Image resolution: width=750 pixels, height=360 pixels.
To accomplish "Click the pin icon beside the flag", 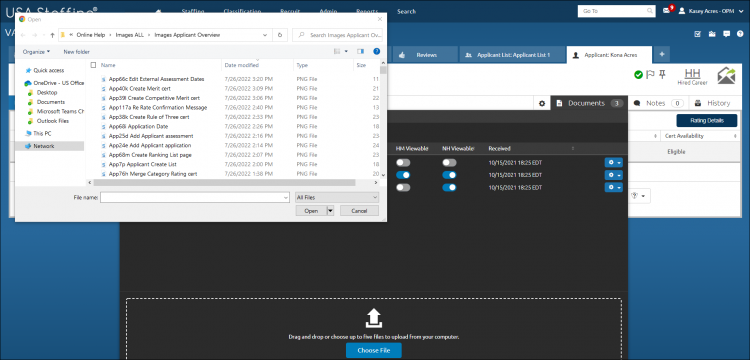I will [662, 75].
